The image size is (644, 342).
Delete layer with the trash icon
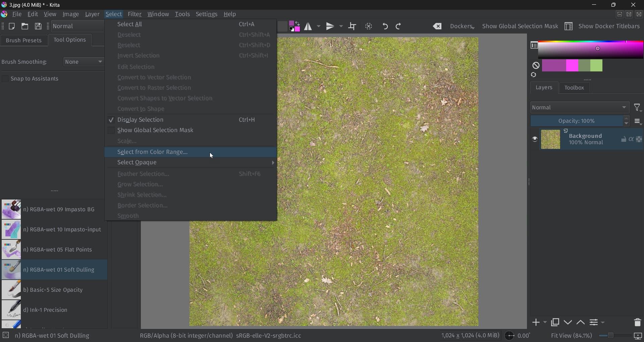point(637,323)
